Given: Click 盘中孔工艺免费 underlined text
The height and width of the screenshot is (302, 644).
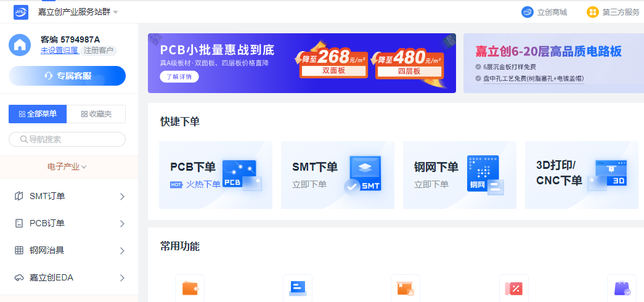Looking at the screenshot, I should (534, 78).
